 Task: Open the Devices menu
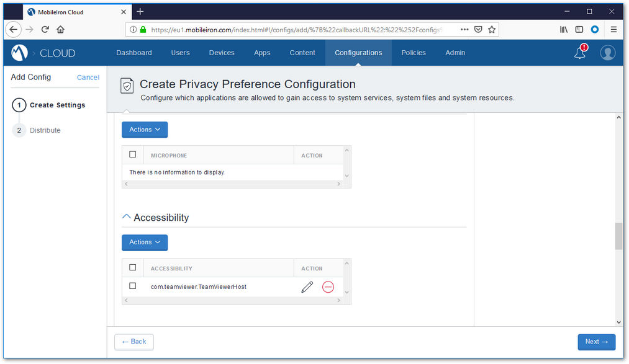click(222, 53)
